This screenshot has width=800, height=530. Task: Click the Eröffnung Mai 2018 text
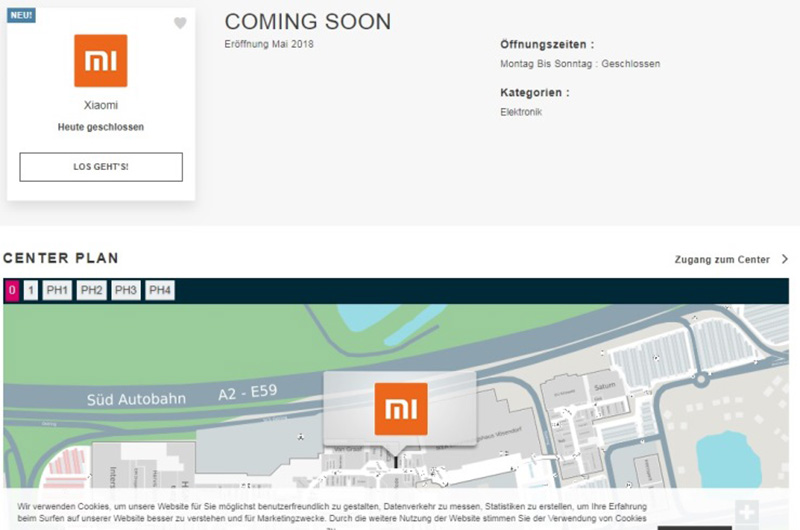[x=269, y=44]
